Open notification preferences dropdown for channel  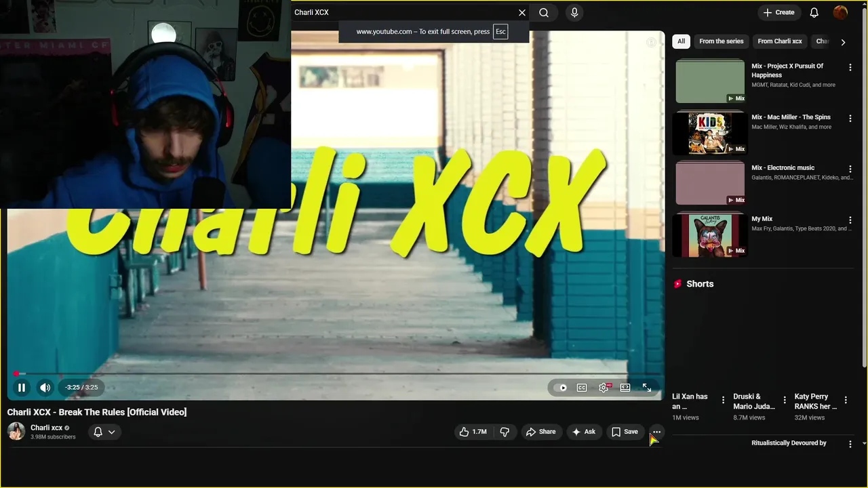point(104,432)
